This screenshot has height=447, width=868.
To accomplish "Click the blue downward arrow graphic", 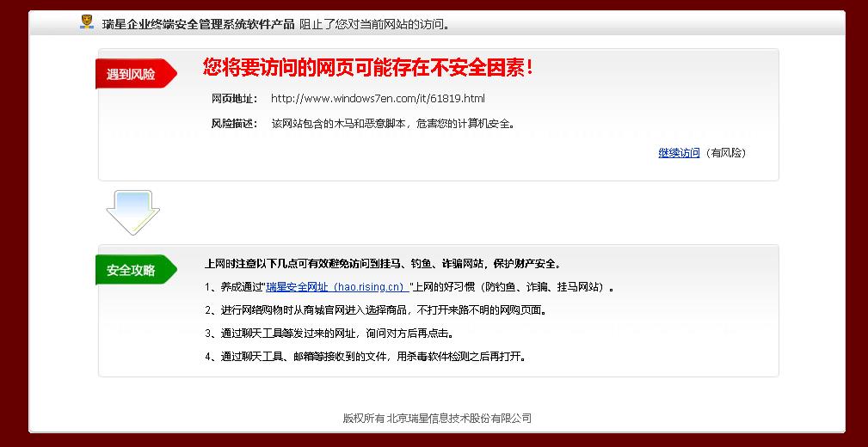I will [132, 212].
